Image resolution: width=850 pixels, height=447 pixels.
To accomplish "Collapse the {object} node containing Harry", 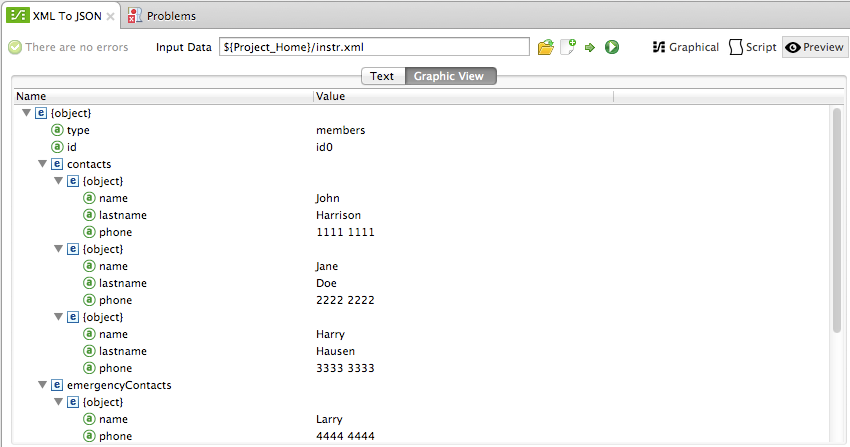I will (x=59, y=317).
